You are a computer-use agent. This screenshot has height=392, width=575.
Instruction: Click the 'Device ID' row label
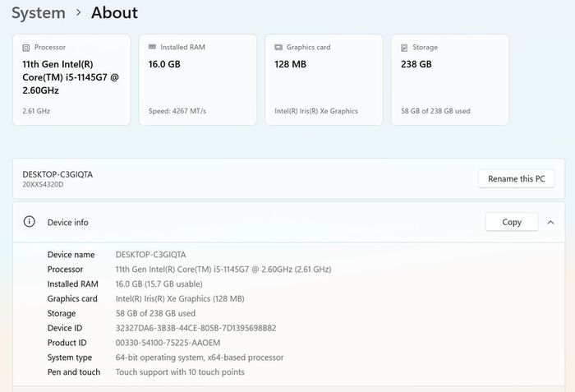(x=65, y=328)
